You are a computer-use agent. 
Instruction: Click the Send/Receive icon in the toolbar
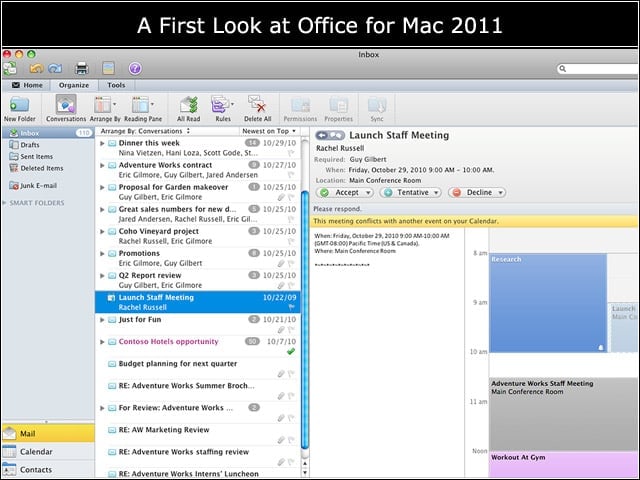point(10,69)
